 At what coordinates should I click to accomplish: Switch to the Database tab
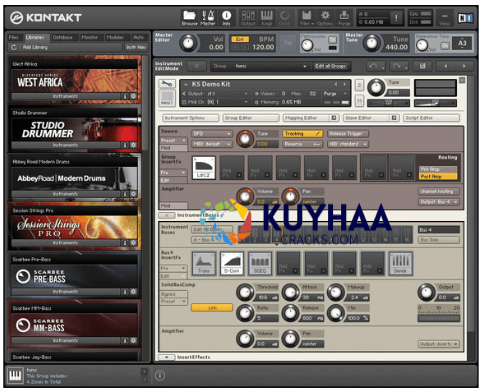pyautogui.click(x=63, y=37)
